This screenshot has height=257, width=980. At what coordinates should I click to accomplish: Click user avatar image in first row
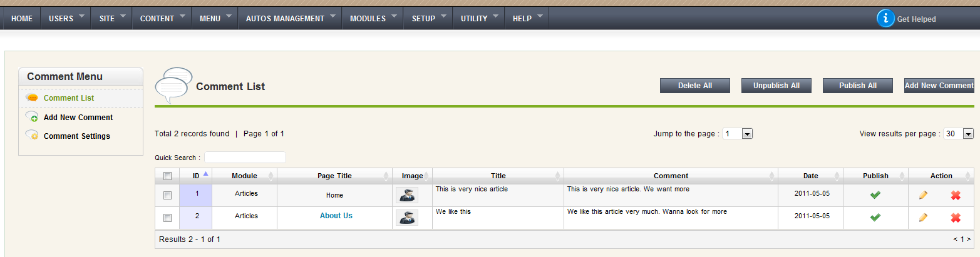[407, 195]
